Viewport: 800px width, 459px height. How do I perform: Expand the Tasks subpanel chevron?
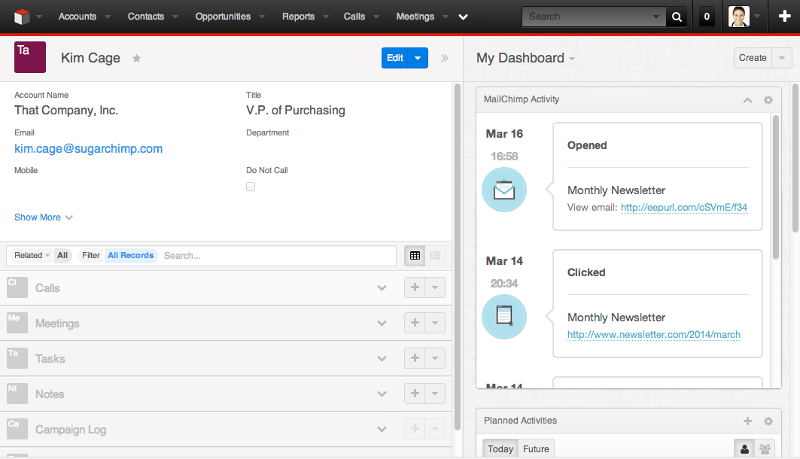[382, 359]
